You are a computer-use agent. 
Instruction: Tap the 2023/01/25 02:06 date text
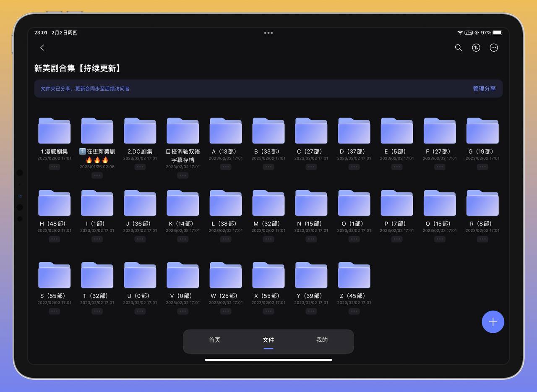point(97,167)
